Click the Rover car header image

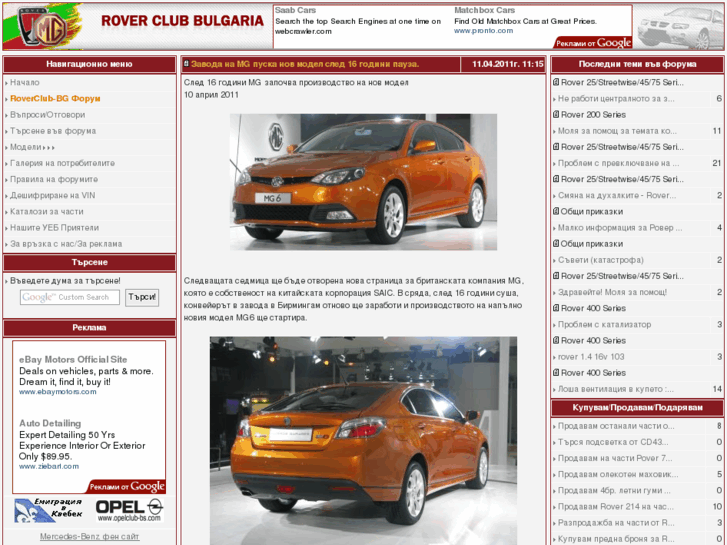679,26
